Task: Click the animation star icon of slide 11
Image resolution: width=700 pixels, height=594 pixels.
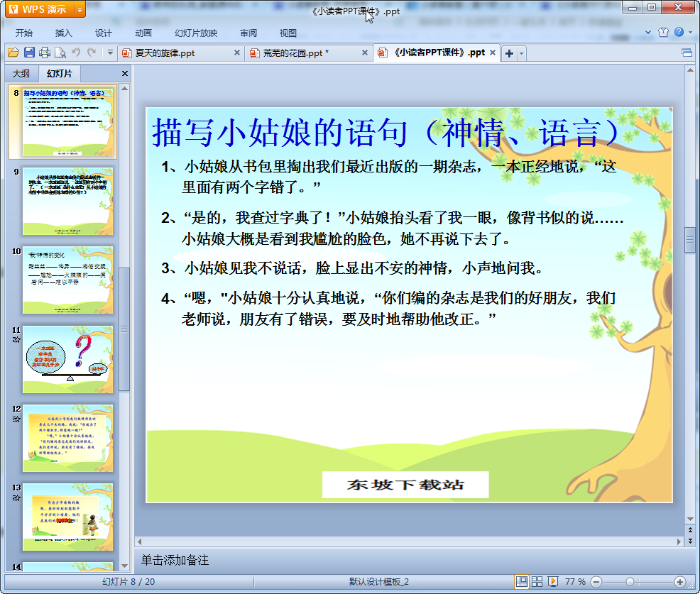Action: [16, 340]
